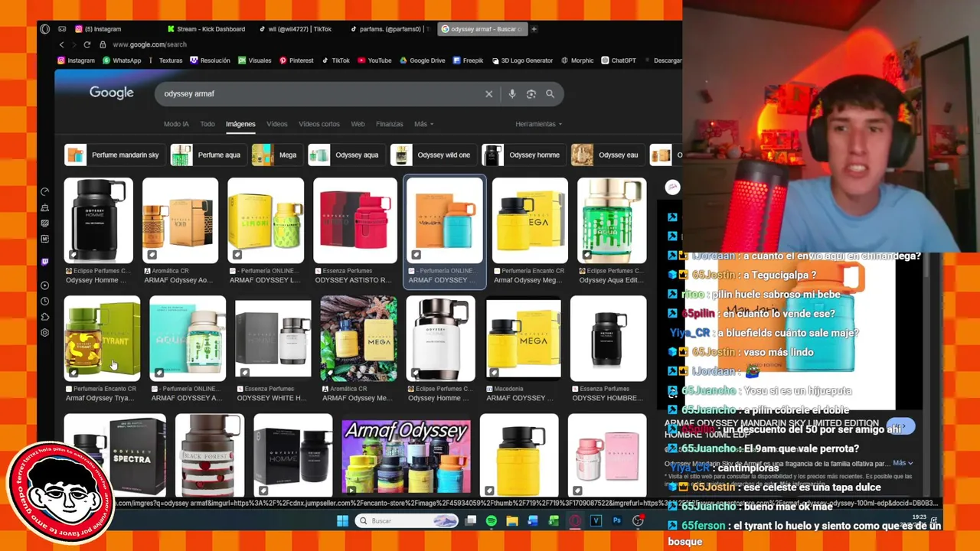Switch to Stream - Kick Dashboard tab

point(207,29)
